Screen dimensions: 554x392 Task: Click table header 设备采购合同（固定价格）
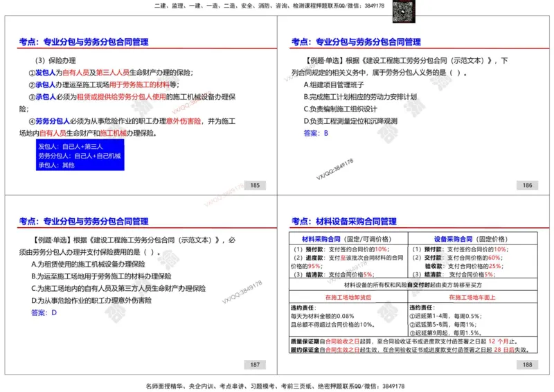point(471,240)
